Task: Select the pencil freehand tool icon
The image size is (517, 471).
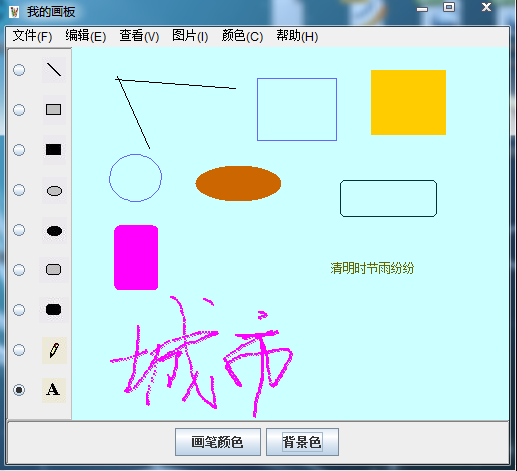Action: (54, 350)
